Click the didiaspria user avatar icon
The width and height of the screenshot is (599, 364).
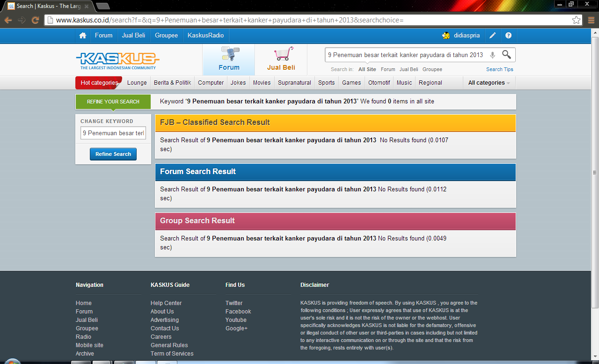[446, 36]
